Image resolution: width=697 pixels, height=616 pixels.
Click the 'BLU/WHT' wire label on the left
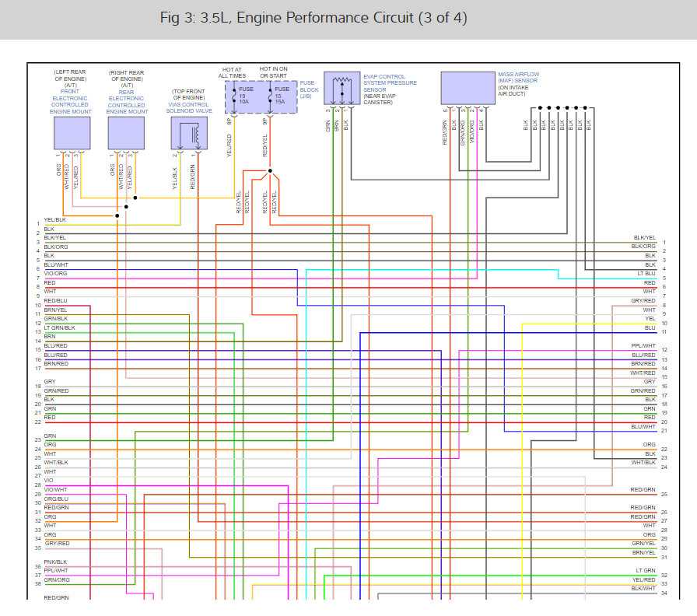point(56,264)
